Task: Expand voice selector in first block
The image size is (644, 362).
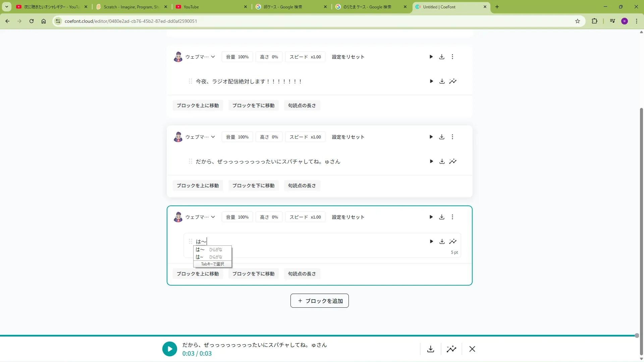Action: (213, 57)
